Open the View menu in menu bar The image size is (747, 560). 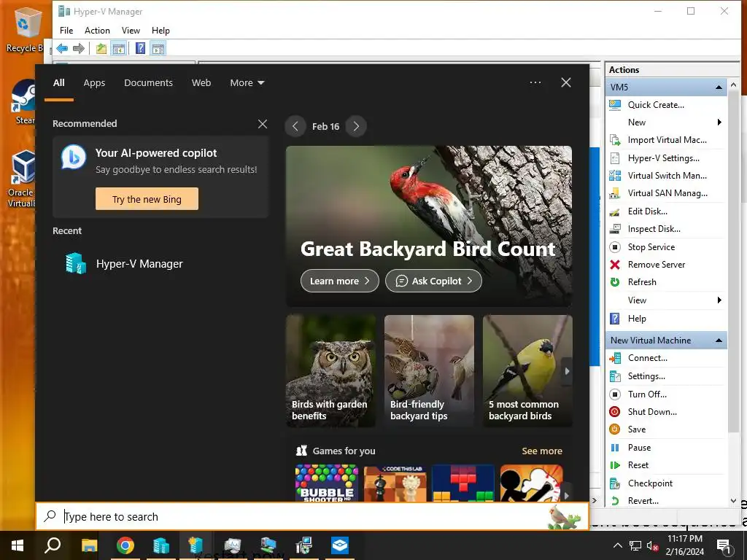131,31
